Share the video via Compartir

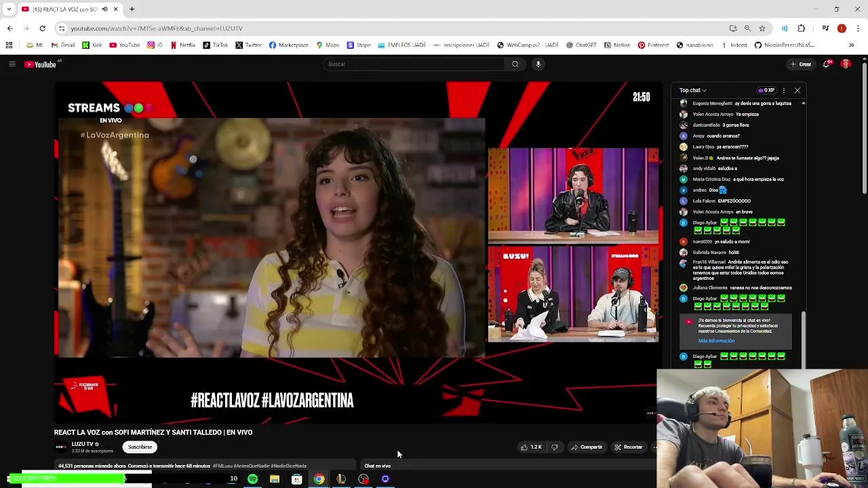587,447
